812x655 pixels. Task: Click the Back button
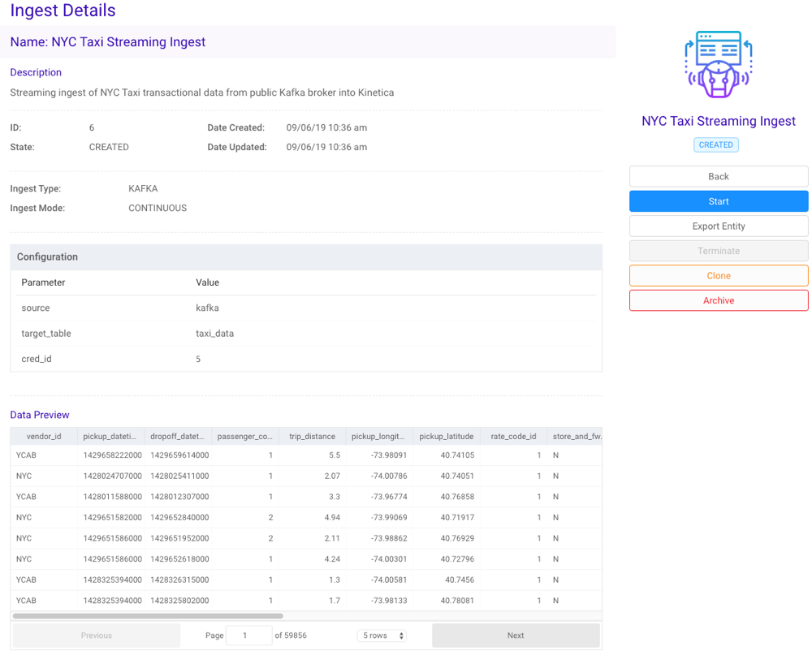719,176
